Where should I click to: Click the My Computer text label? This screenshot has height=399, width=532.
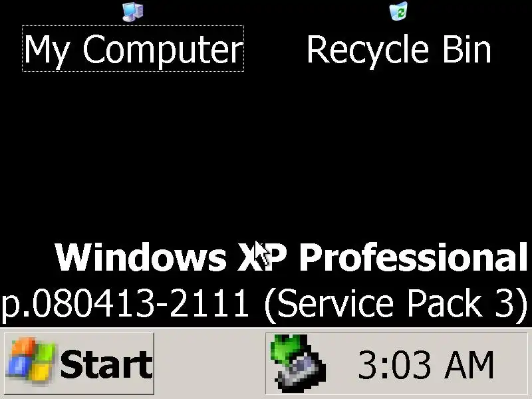tap(134, 49)
